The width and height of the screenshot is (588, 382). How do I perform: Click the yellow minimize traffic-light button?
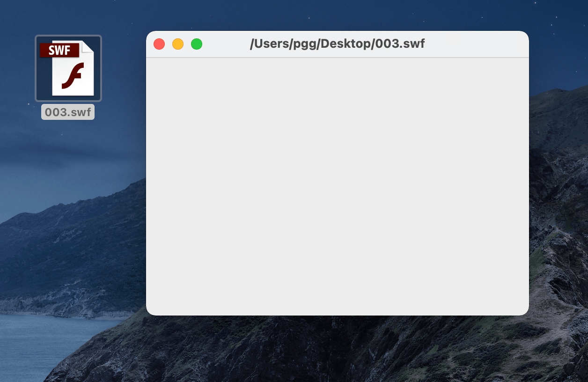(x=178, y=44)
